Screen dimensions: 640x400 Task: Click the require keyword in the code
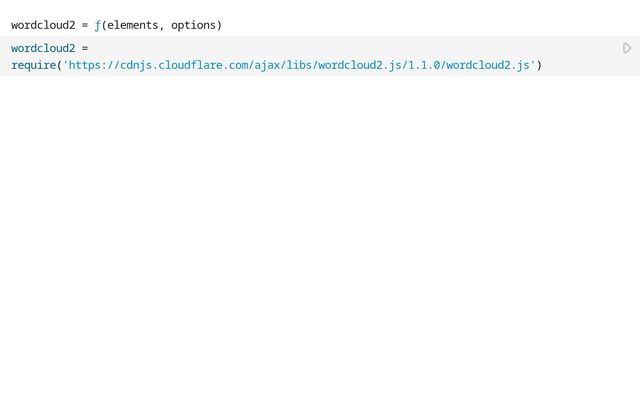pos(34,65)
